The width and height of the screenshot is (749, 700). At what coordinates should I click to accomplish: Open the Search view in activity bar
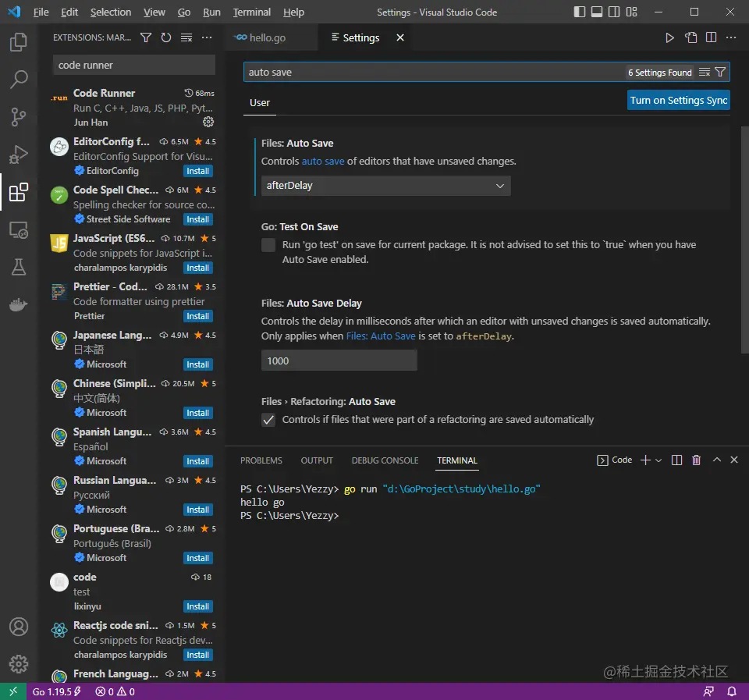19,80
